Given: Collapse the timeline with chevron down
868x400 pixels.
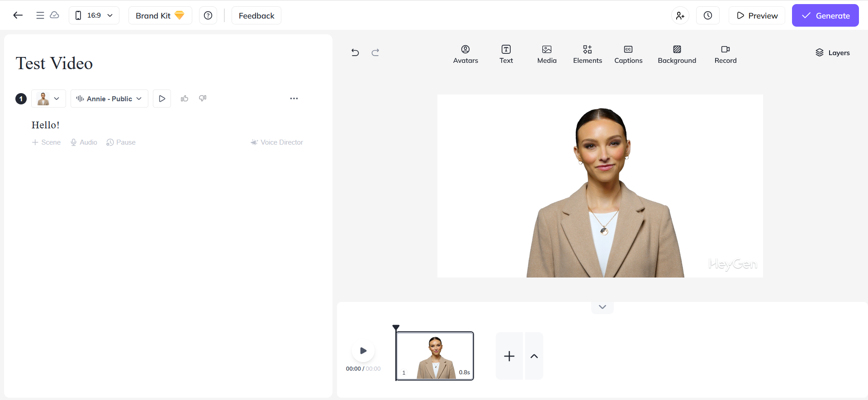Looking at the screenshot, I should click(x=602, y=307).
